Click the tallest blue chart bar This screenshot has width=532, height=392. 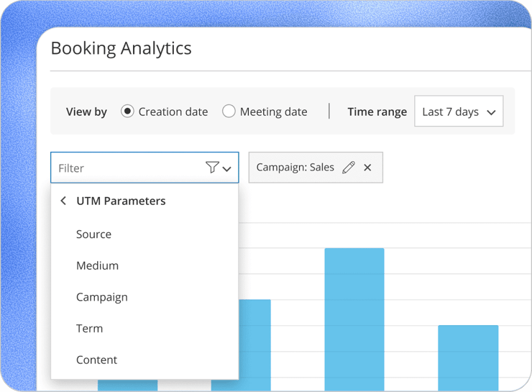tap(354, 319)
